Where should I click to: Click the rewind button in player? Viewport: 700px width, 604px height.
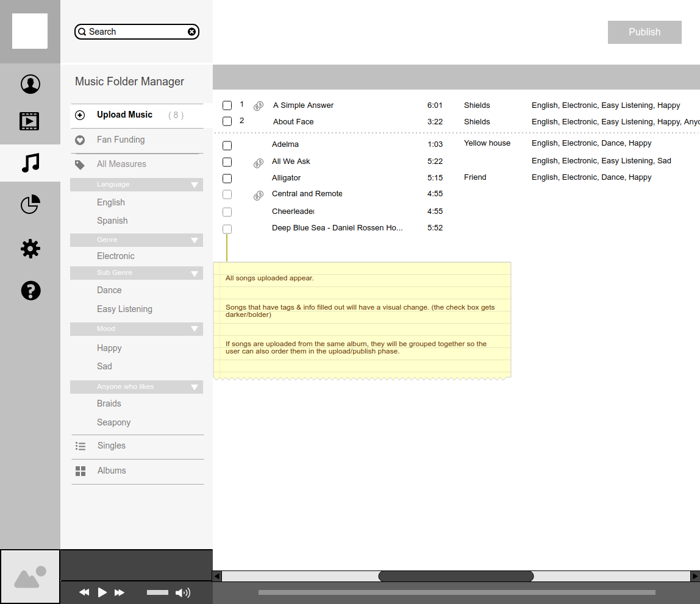click(x=84, y=592)
